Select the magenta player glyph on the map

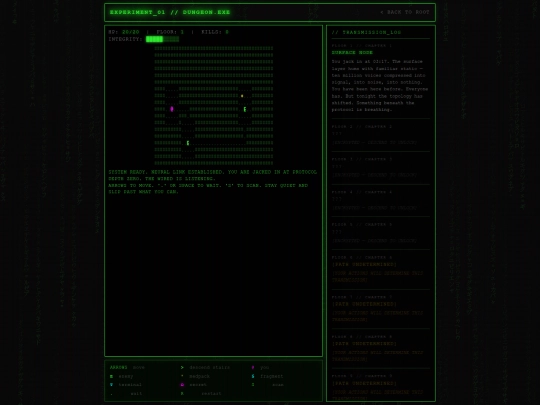tap(172, 109)
